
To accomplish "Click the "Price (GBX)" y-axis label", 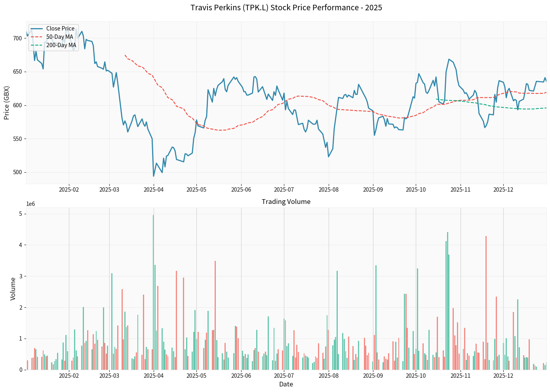I will click(x=7, y=103).
